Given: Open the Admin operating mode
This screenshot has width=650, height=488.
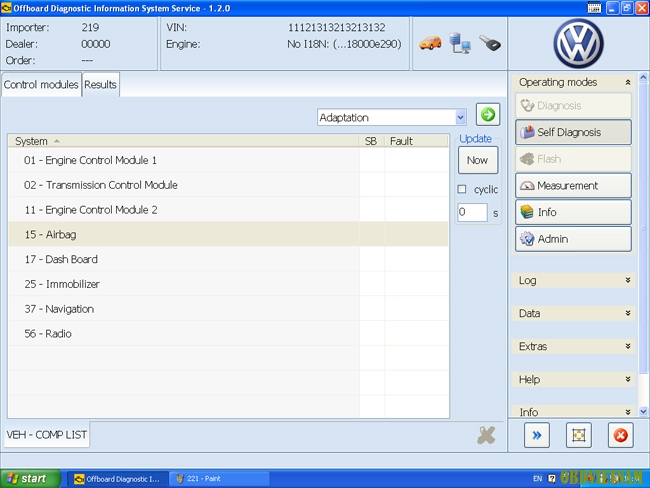Looking at the screenshot, I should click(573, 239).
